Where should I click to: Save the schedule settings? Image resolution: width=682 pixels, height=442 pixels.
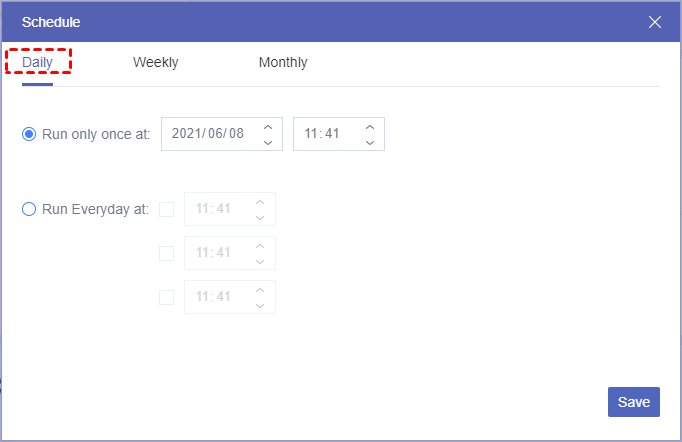point(634,401)
